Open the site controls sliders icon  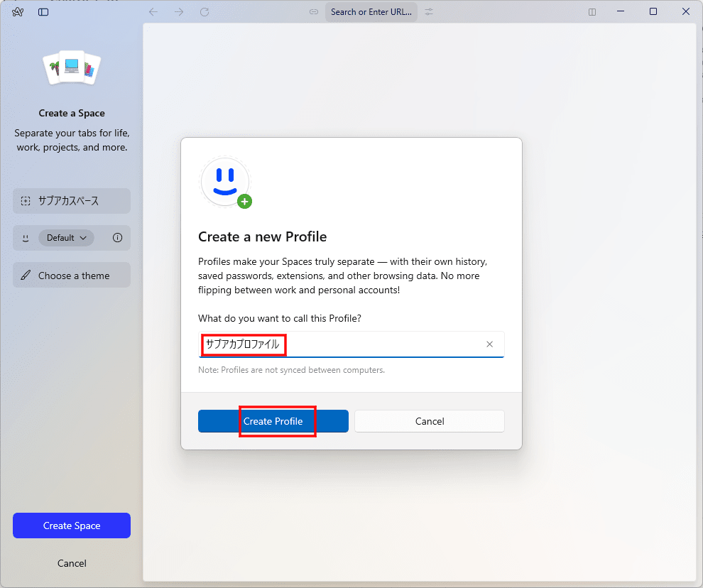[429, 12]
